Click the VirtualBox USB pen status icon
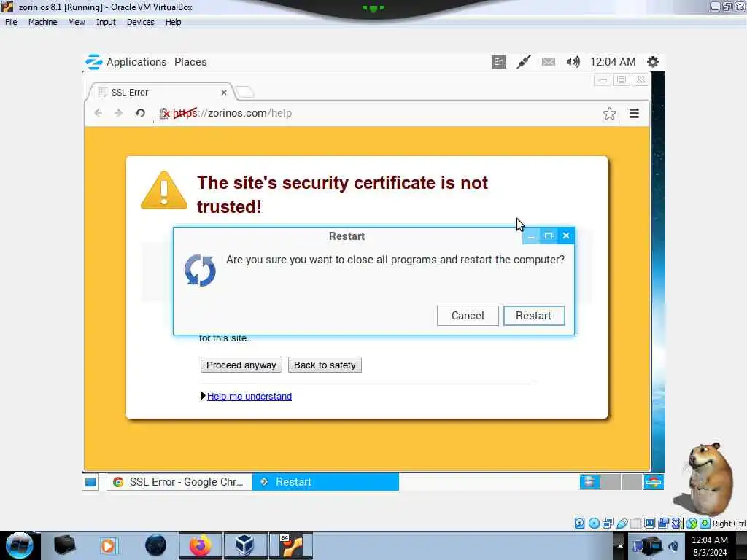This screenshot has width=747, height=560. (622, 524)
